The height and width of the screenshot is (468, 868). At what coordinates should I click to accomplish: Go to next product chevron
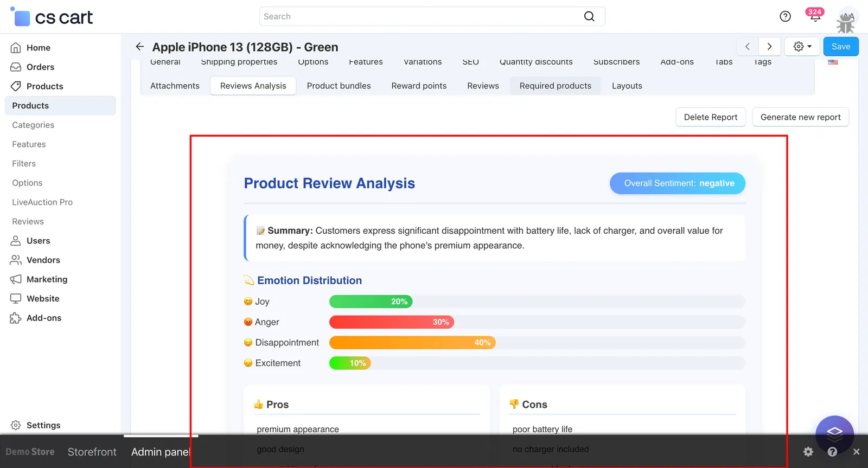769,47
